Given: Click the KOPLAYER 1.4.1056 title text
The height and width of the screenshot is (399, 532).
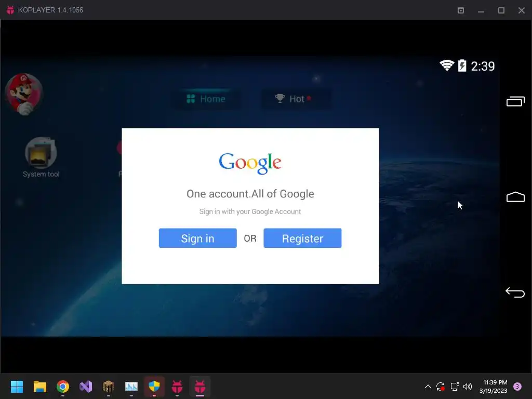Looking at the screenshot, I should tap(50, 10).
